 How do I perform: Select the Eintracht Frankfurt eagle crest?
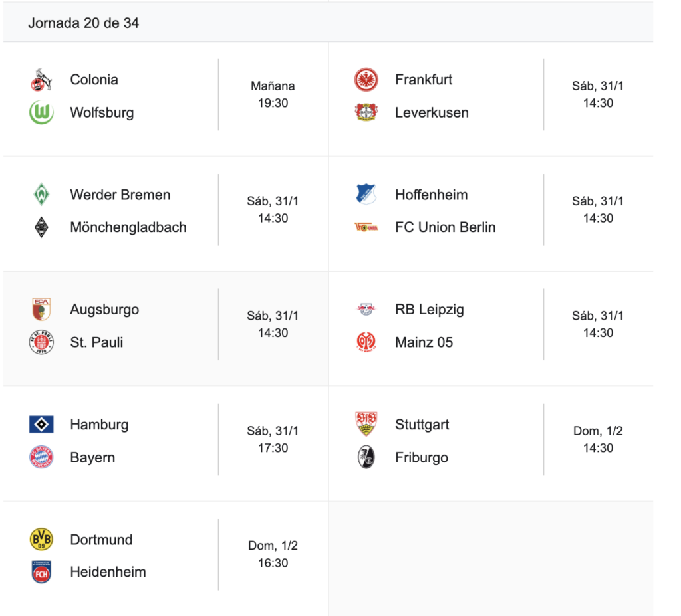[x=366, y=80]
